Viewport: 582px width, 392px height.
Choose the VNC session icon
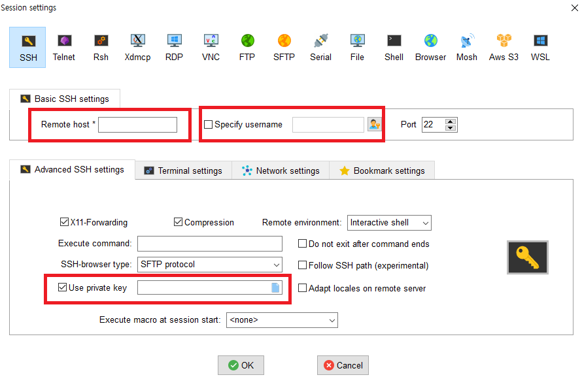click(x=211, y=47)
